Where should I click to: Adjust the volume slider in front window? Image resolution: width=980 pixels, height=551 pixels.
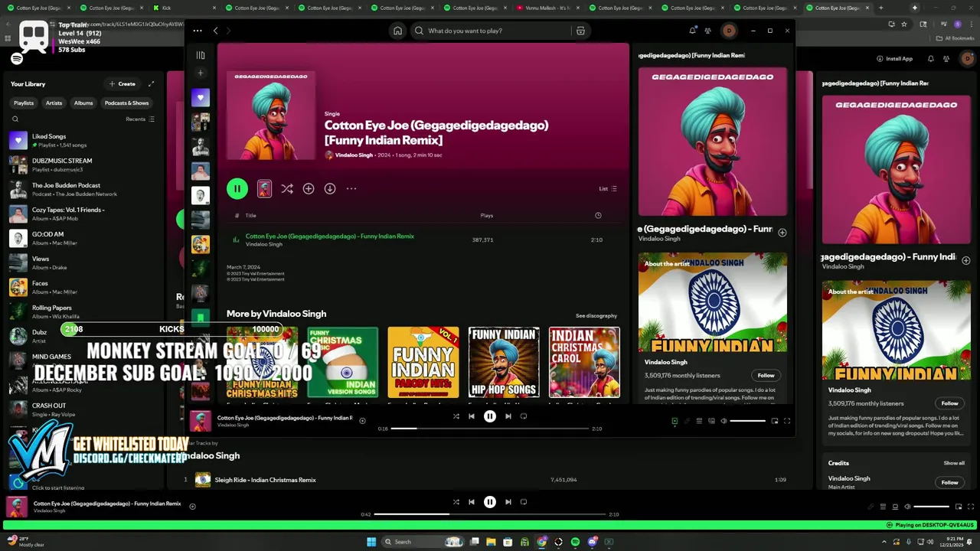[747, 421]
